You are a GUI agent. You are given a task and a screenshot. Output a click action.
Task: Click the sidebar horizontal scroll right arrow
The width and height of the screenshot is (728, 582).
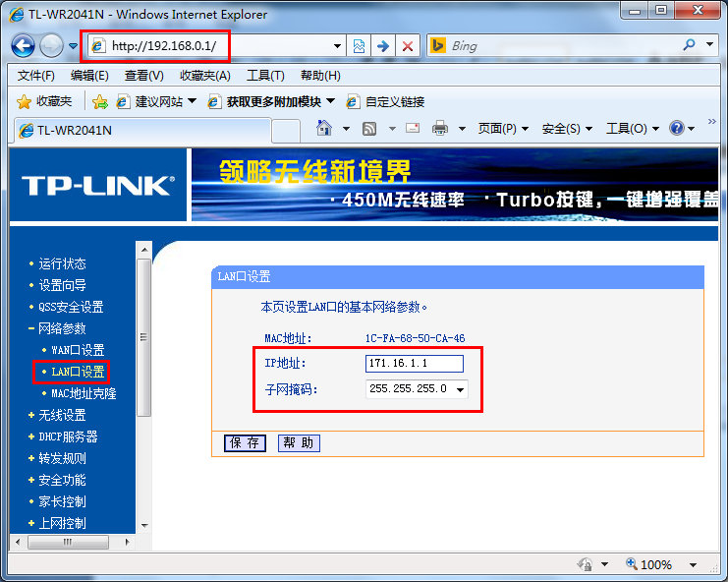click(127, 542)
